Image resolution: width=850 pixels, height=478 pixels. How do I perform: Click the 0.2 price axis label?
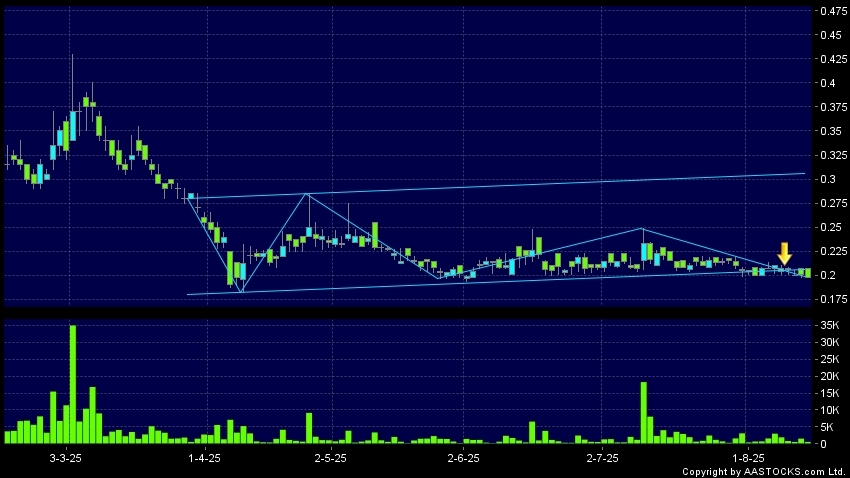click(828, 275)
